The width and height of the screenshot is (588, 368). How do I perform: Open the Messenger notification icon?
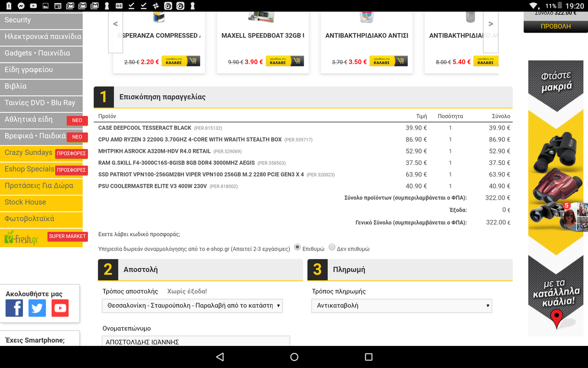21,6
